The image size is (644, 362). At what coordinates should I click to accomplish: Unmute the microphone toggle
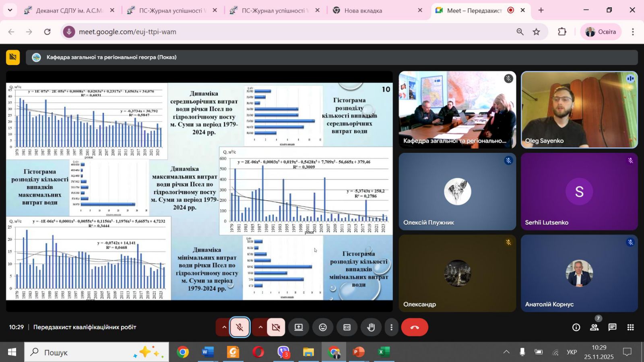click(x=240, y=327)
